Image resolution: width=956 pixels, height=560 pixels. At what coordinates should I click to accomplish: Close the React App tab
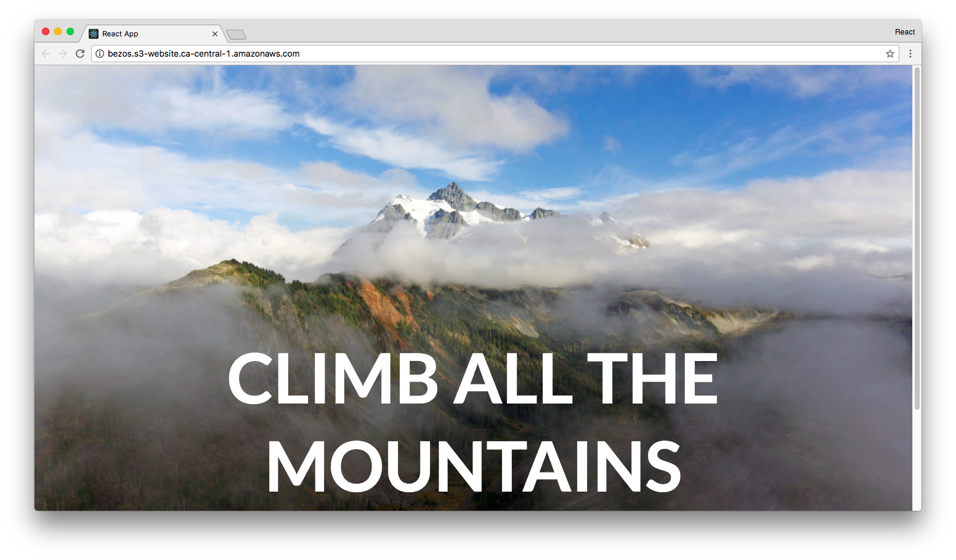click(215, 34)
